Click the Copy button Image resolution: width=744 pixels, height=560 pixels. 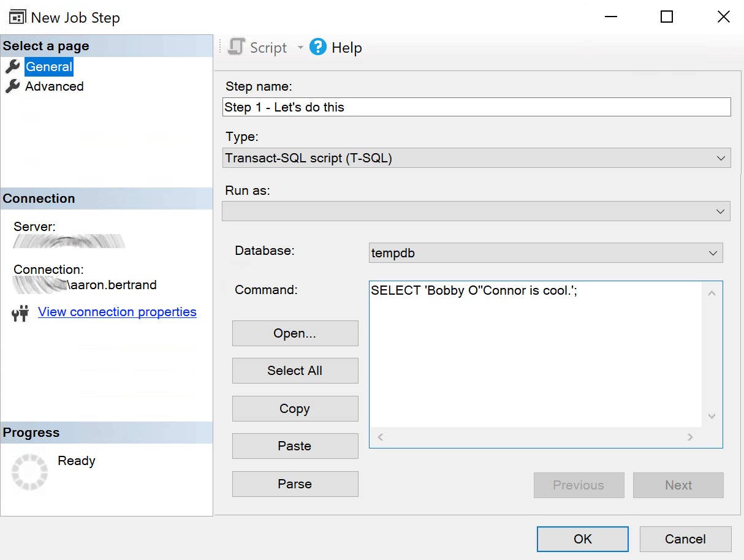click(x=295, y=409)
